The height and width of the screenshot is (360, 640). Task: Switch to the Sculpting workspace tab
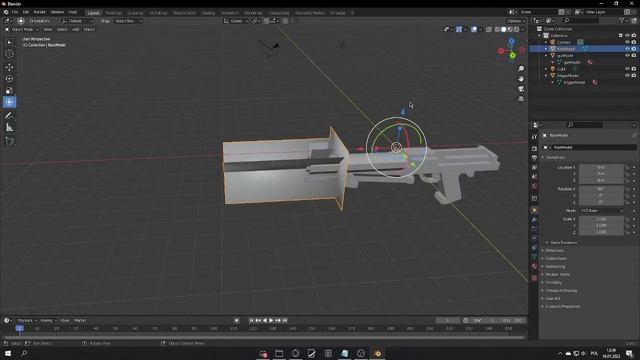[135, 13]
